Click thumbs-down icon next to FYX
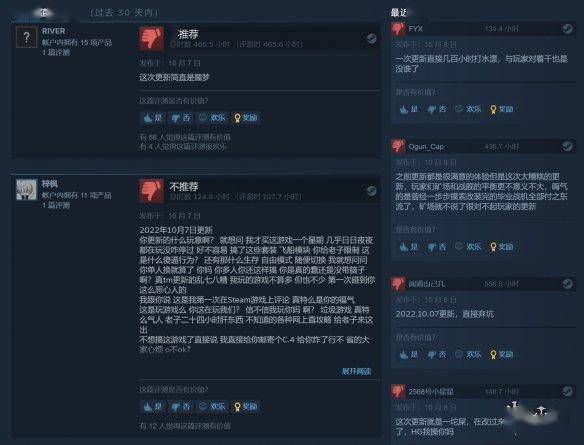The image size is (584, 445). 398,29
